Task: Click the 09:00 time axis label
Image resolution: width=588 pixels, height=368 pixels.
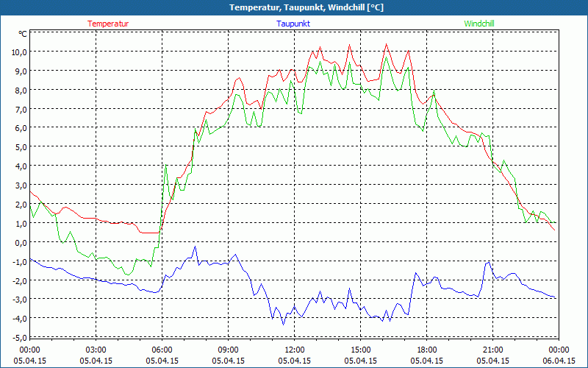Action: pos(229,350)
